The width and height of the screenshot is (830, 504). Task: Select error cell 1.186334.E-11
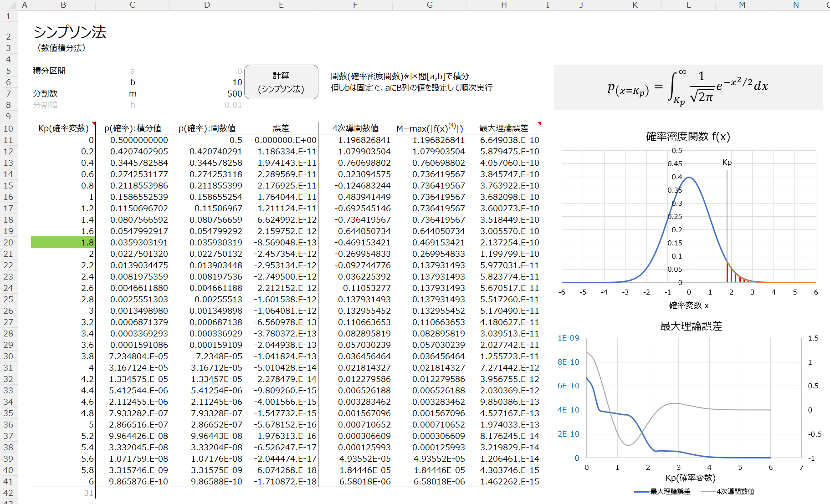tap(281, 151)
